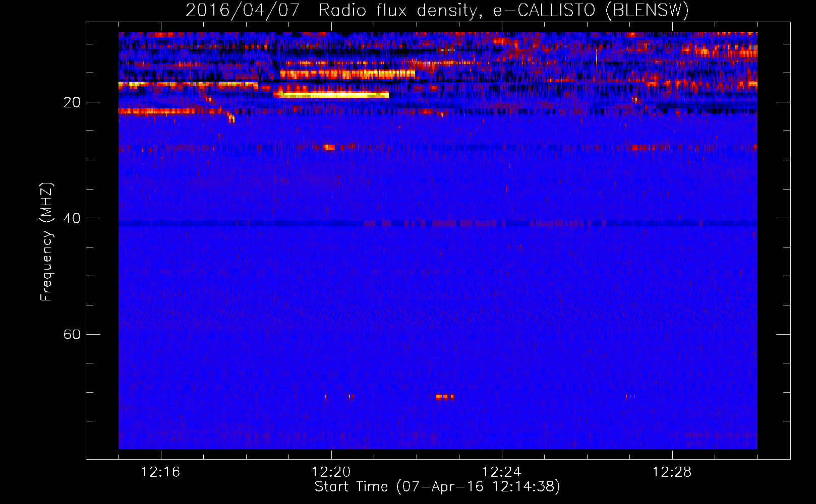Select the 12:16 time tick label
816x504 pixels.
point(161,472)
